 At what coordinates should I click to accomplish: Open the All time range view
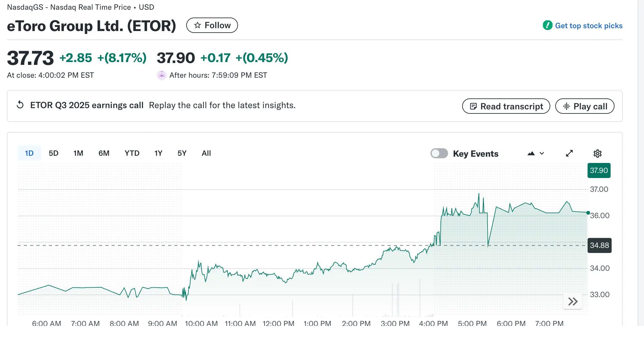tap(206, 153)
